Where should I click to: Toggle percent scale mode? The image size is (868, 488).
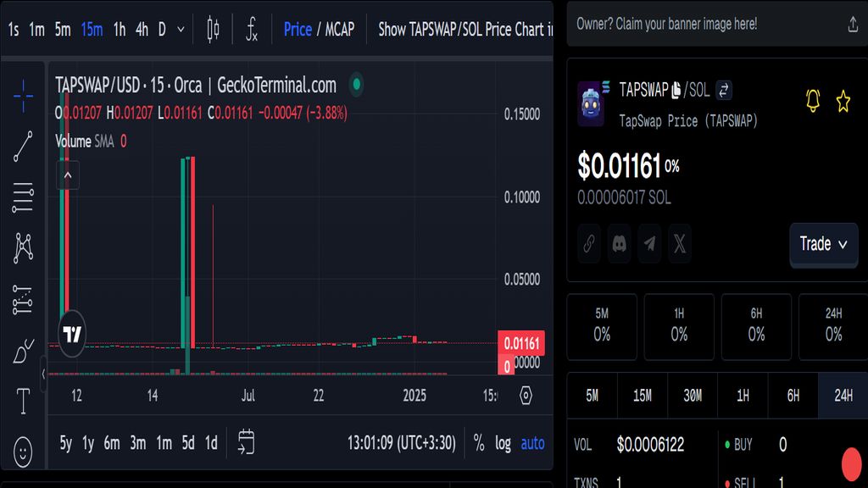[479, 442]
